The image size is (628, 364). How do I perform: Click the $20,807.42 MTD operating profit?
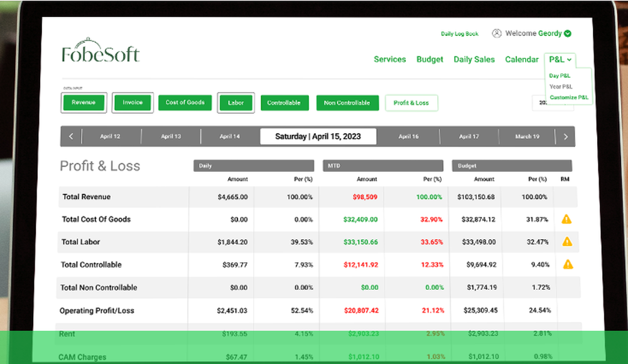point(361,310)
